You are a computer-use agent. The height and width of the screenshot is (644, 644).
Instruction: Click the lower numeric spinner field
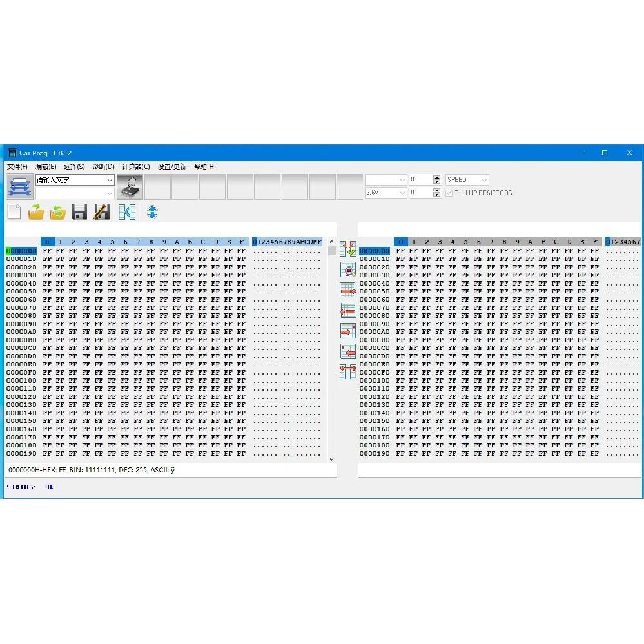[421, 193]
